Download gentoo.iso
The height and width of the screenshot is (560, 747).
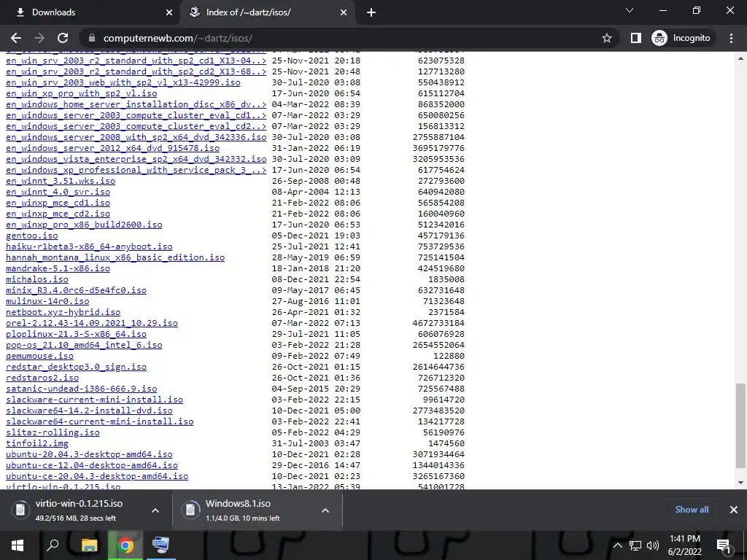tap(32, 236)
